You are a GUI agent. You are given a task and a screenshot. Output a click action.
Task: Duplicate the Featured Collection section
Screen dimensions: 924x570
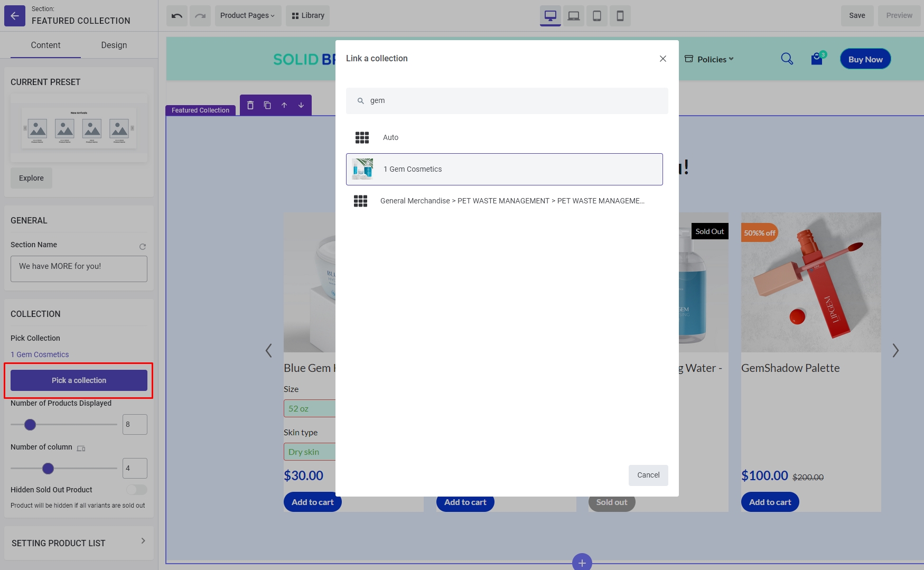267,105
